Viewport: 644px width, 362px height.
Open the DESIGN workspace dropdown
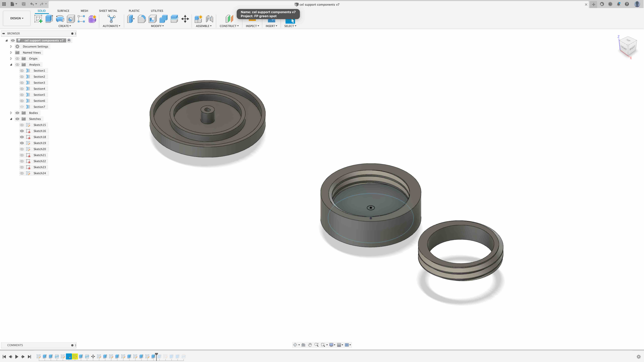click(17, 18)
